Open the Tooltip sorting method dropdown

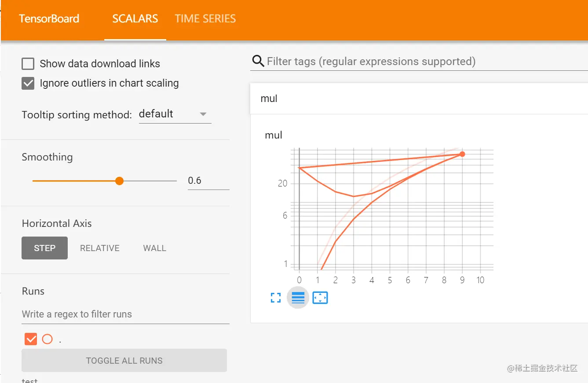[175, 114]
